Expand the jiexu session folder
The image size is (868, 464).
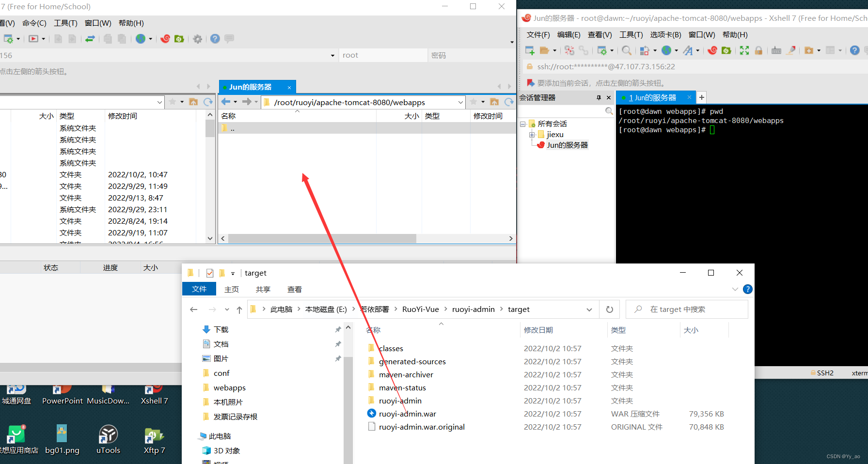click(532, 135)
